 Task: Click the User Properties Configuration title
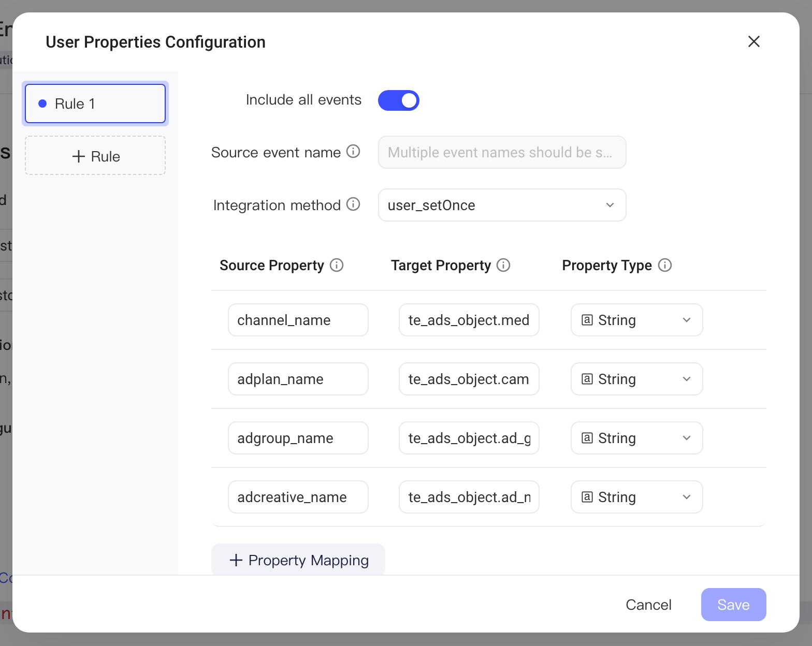(x=155, y=42)
